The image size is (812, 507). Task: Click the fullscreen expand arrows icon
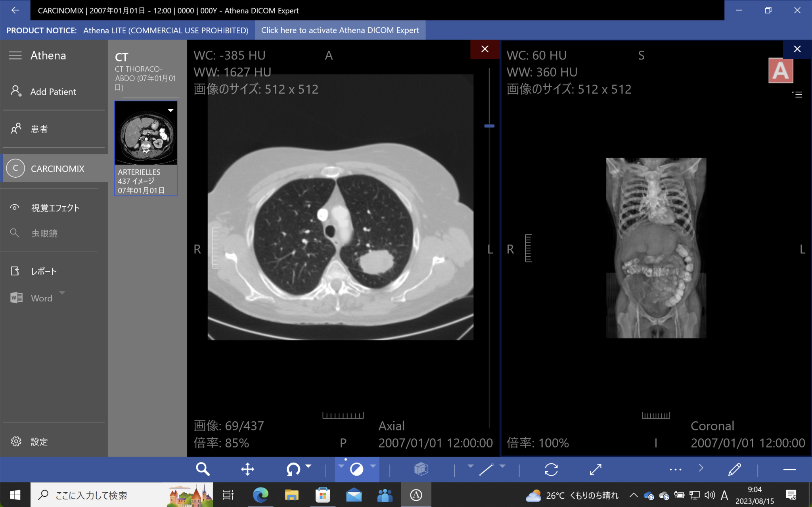(x=596, y=469)
